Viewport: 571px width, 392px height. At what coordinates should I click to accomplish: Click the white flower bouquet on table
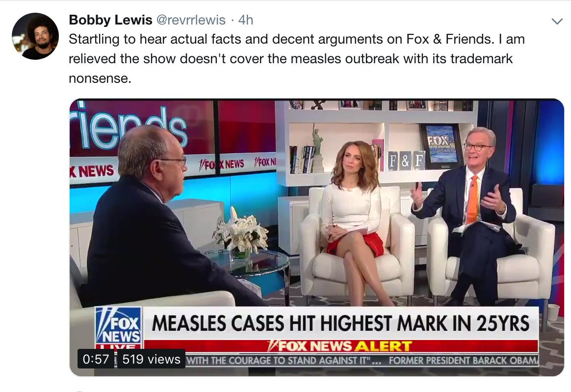click(241, 233)
